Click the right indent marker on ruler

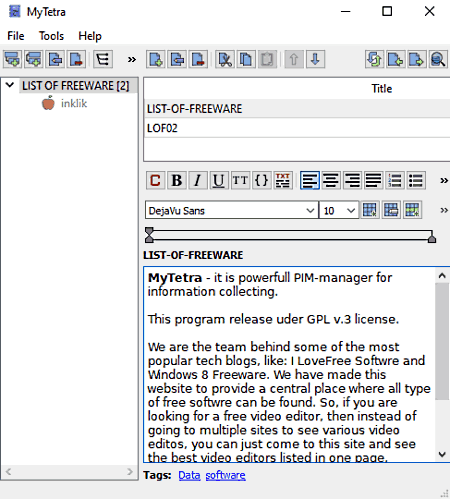tap(432, 238)
